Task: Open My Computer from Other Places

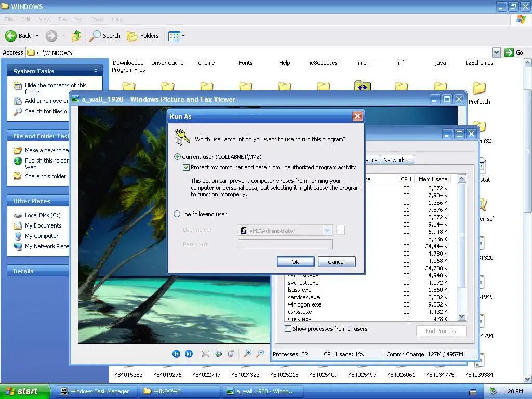Action: (42, 236)
